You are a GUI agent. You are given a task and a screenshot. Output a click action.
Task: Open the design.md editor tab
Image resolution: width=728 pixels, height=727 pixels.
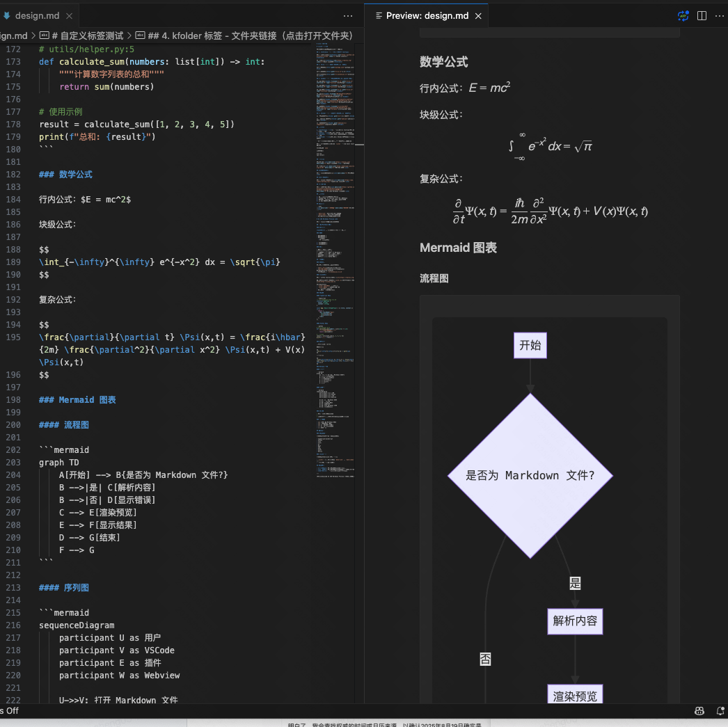pyautogui.click(x=37, y=16)
